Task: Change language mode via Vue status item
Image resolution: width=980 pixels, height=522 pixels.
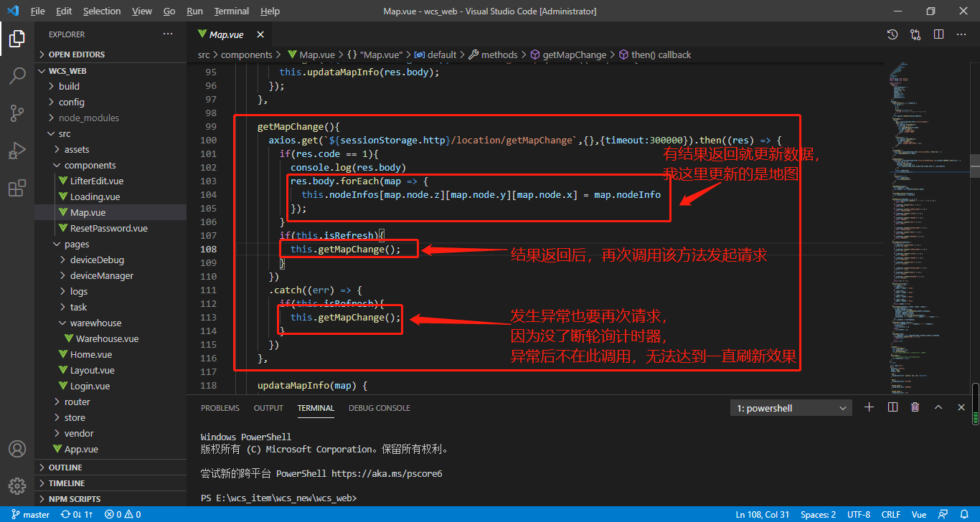Action: [918, 514]
